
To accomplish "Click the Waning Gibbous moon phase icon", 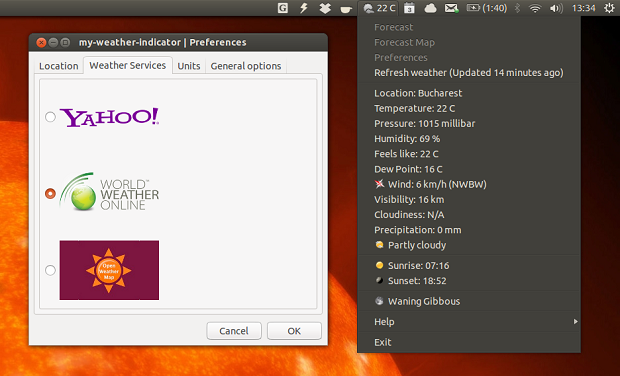I will (379, 301).
